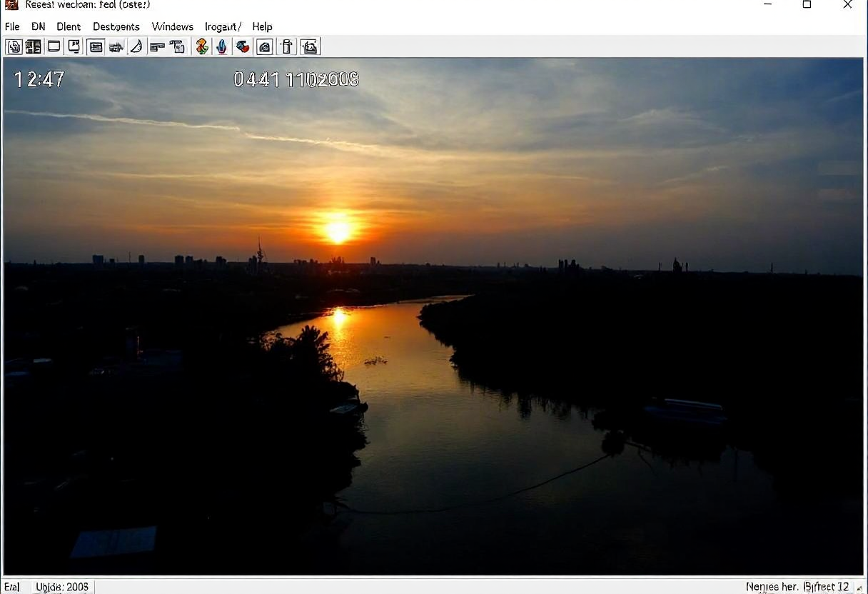Click the setting sun in webcam image
This screenshot has height=594, width=868.
338,231
